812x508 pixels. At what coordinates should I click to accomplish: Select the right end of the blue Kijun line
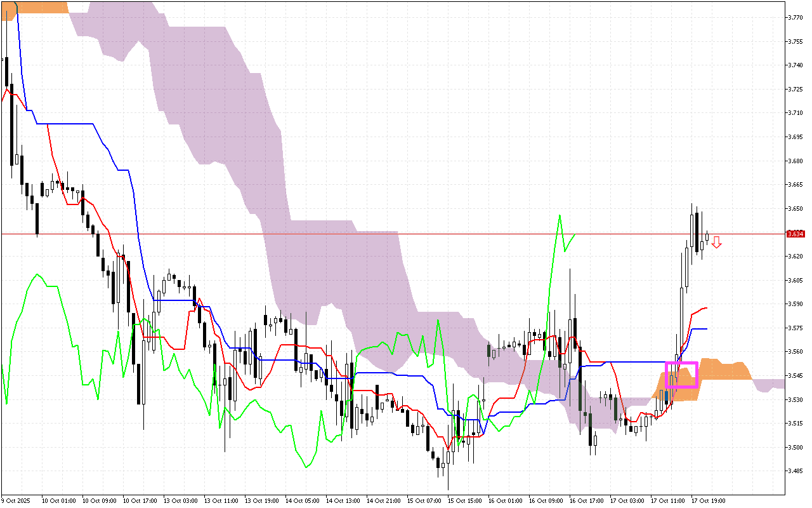pyautogui.click(x=705, y=329)
